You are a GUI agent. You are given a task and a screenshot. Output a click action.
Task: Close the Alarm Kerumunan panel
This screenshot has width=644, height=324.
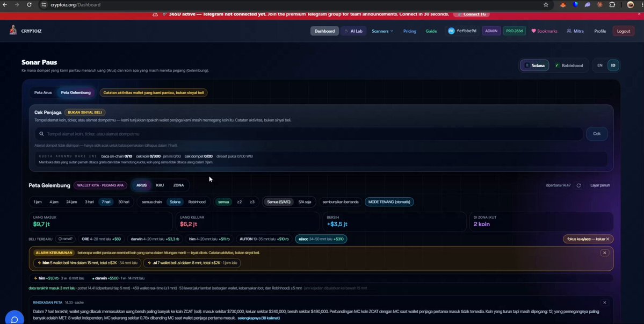click(605, 253)
